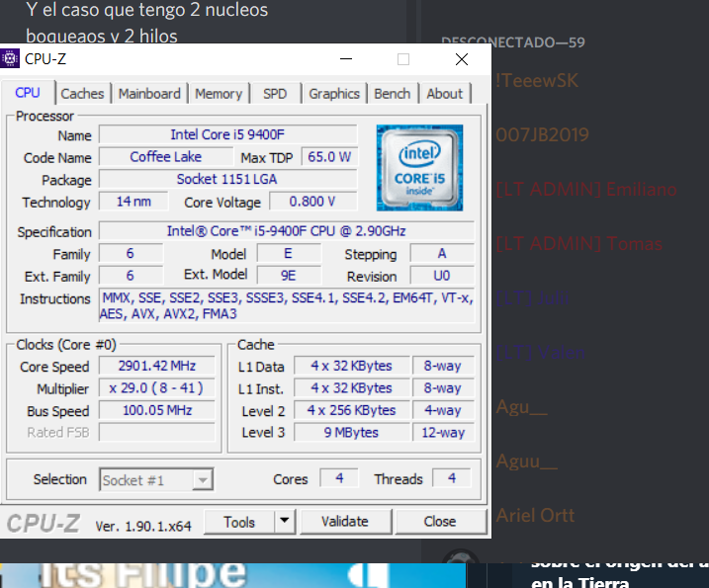This screenshot has width=709, height=588.
Task: Click the Cores count field
Action: click(339, 478)
